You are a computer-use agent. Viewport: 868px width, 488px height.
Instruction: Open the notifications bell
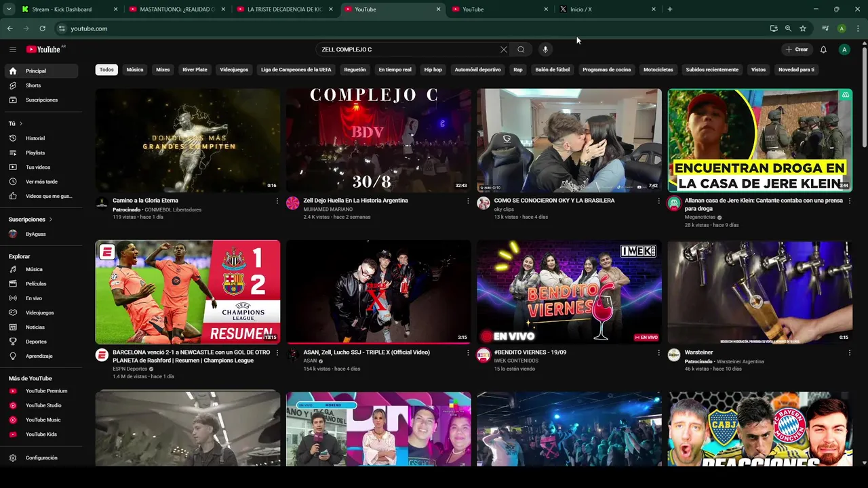[x=823, y=49]
